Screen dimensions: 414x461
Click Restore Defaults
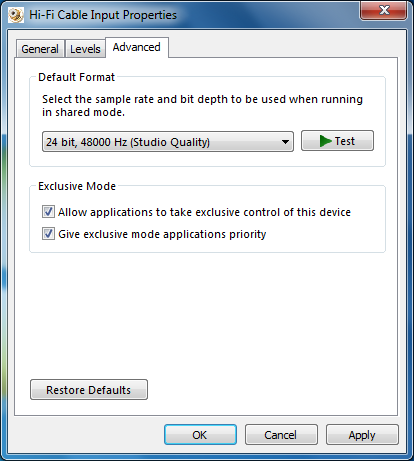89,390
